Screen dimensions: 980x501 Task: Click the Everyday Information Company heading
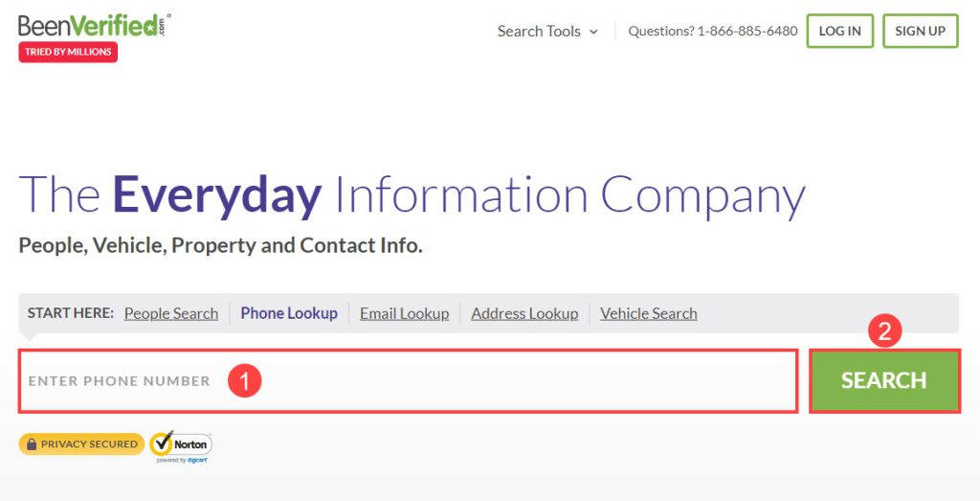(412, 195)
